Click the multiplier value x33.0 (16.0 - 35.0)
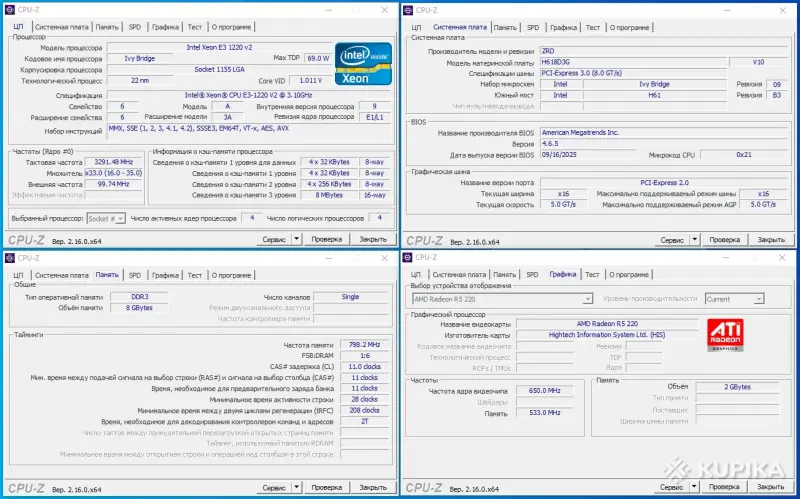The height and width of the screenshot is (499, 800). coord(113,173)
